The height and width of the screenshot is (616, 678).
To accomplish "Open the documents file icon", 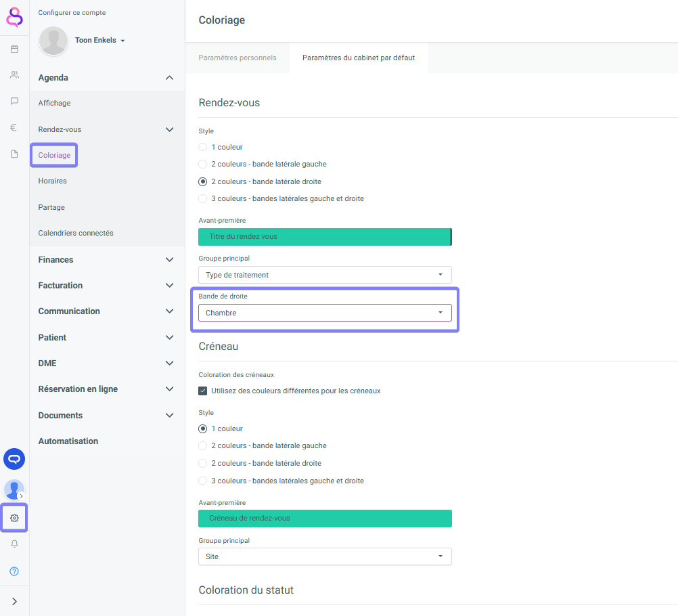I will coord(14,154).
